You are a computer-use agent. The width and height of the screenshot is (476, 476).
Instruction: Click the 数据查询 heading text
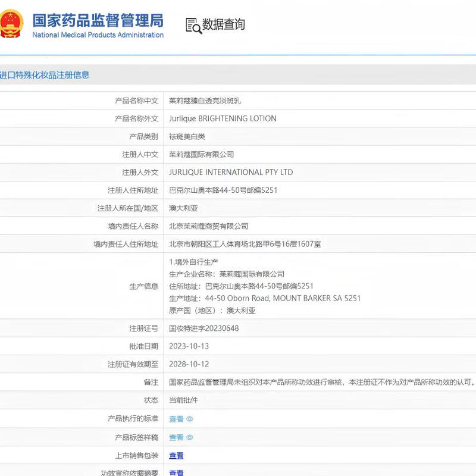coord(224,24)
